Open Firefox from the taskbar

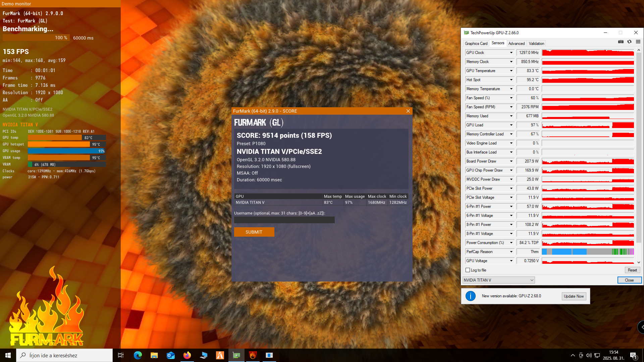[x=187, y=355]
